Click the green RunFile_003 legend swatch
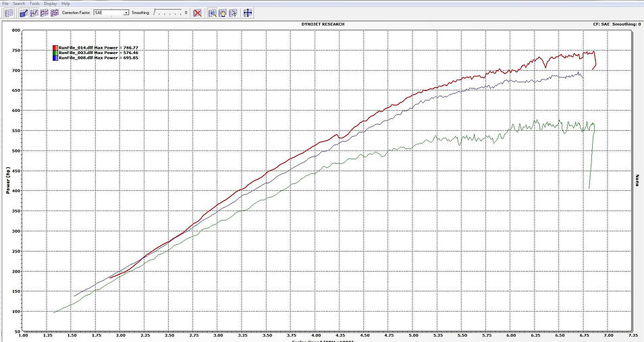Screen dimensions: 644x342 coord(55,53)
